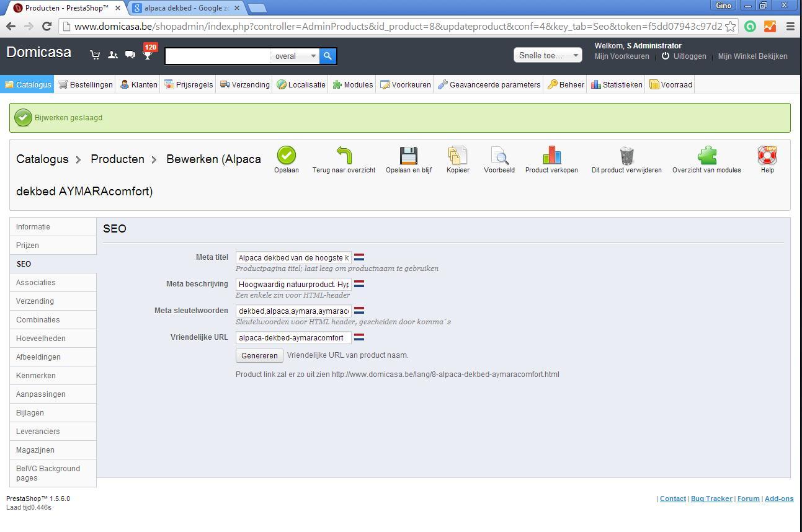Screen dimensions: 802x532
Task: Open the search scope 'overal' dropdown
Action: pos(295,56)
